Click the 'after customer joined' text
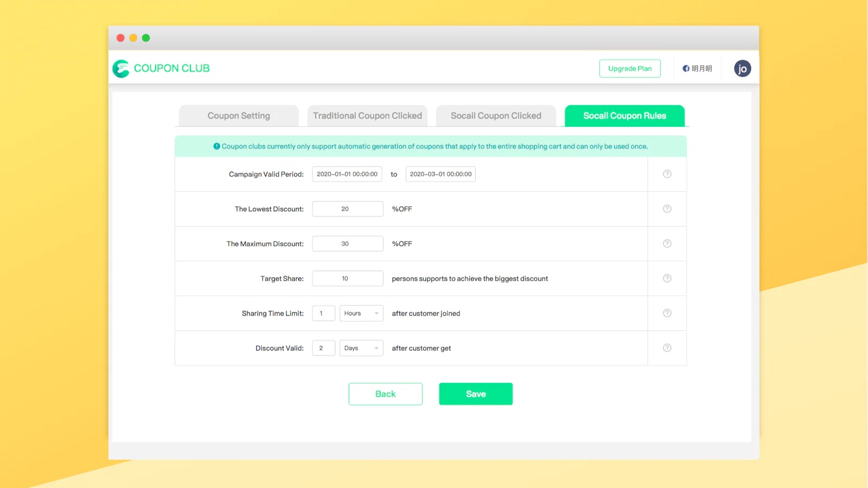Image resolution: width=868 pixels, height=488 pixels. (x=426, y=313)
